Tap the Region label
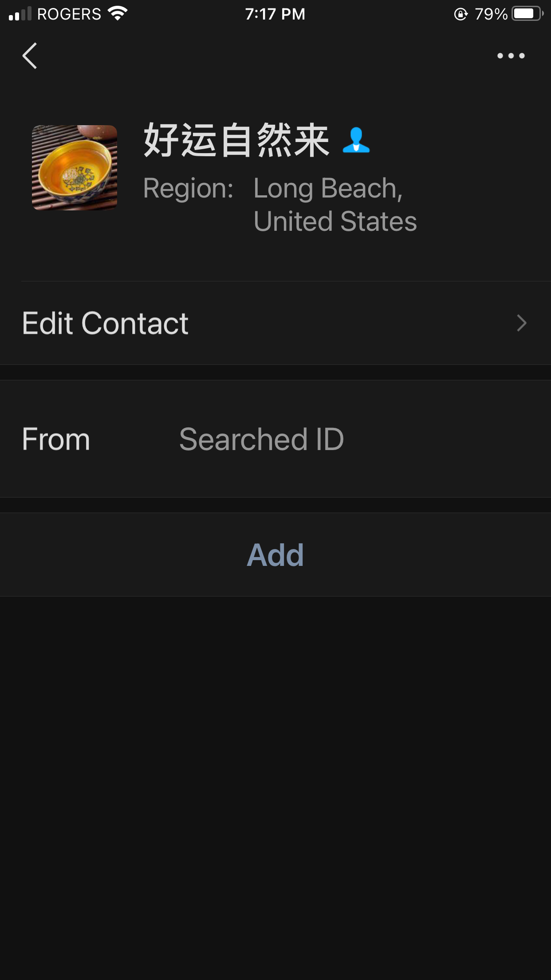The width and height of the screenshot is (551, 980). 188,188
